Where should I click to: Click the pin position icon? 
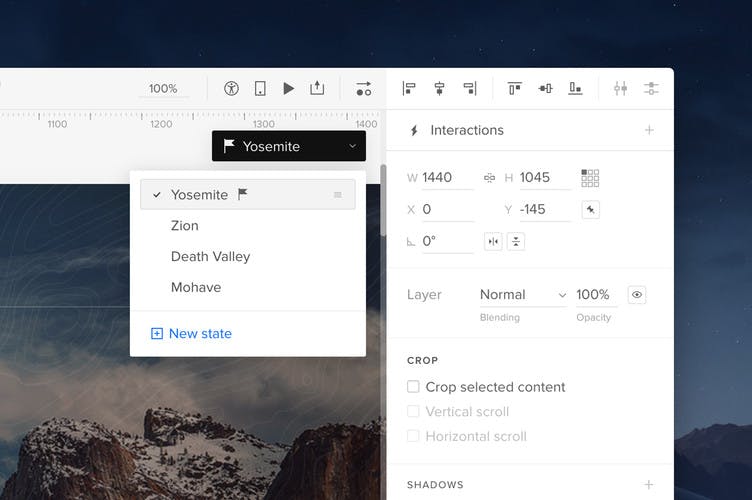590,209
